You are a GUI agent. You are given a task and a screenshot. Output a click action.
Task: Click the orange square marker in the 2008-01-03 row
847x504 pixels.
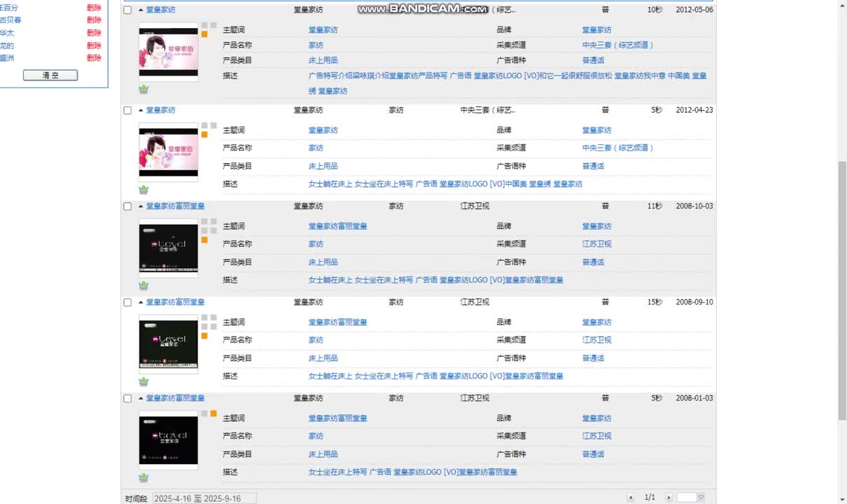tap(213, 414)
